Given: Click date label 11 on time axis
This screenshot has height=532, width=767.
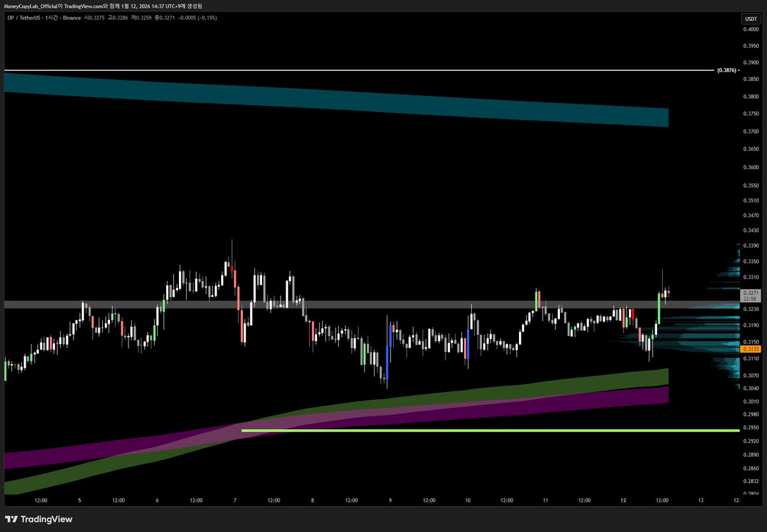Looking at the screenshot, I should point(546,501).
